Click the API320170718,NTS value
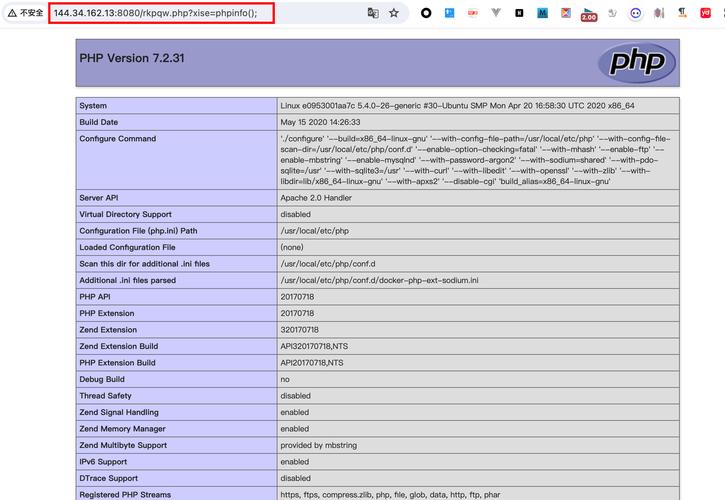725x500 pixels. pyautogui.click(x=314, y=346)
